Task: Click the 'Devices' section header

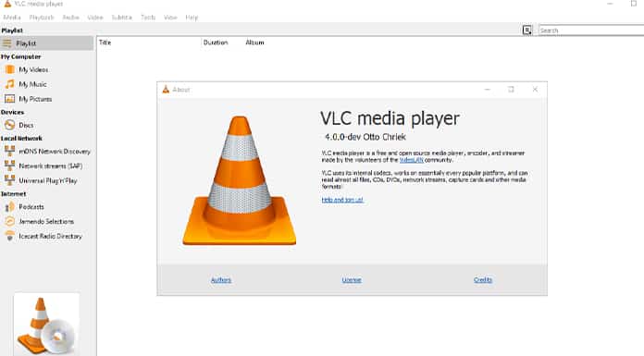Action: coord(12,112)
